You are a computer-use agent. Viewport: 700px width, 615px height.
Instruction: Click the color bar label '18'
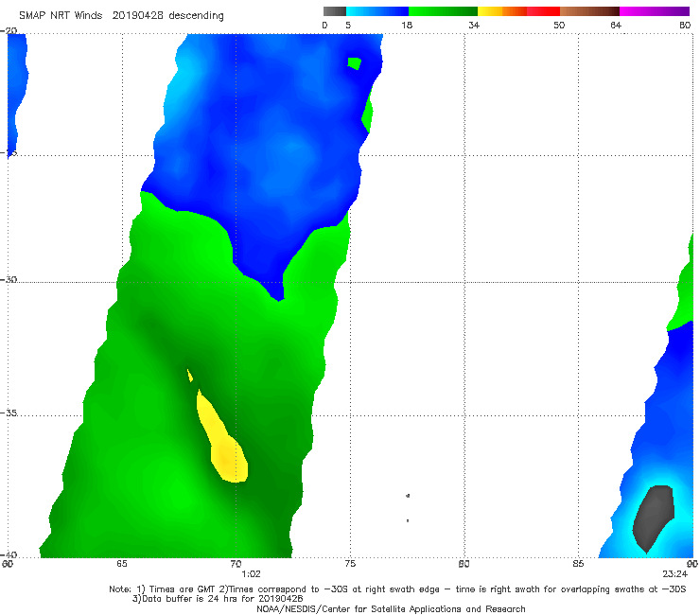click(407, 25)
